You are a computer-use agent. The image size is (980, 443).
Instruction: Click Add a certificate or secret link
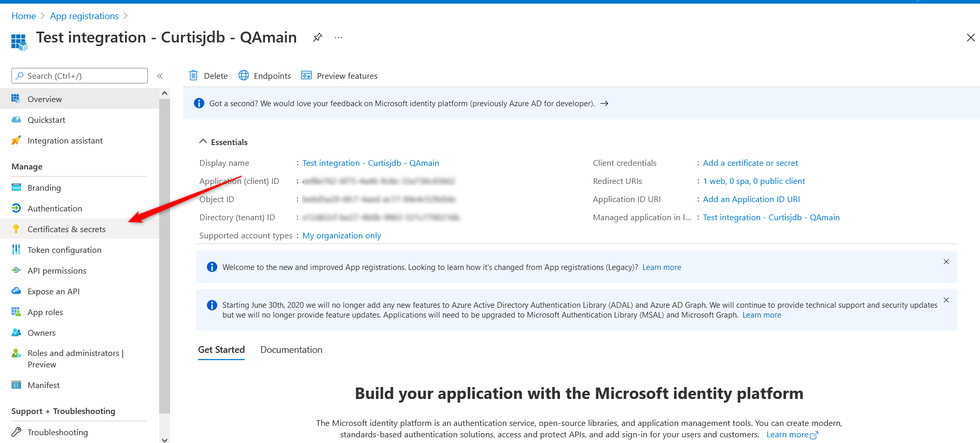click(x=750, y=163)
